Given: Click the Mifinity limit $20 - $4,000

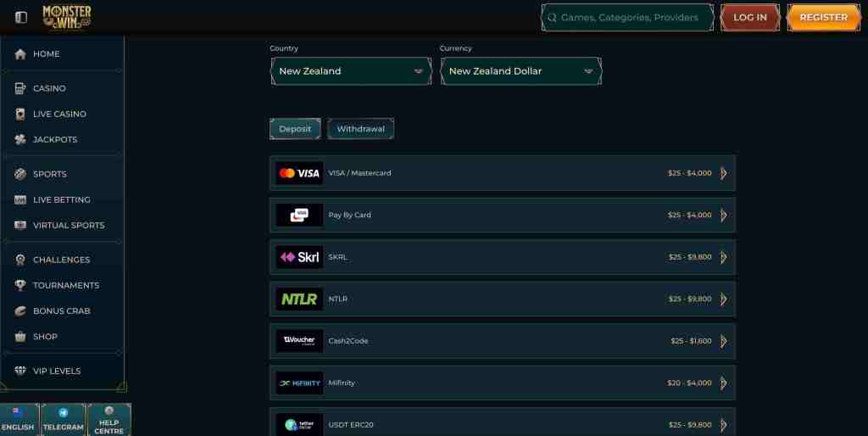Looking at the screenshot, I should pyautogui.click(x=689, y=383).
